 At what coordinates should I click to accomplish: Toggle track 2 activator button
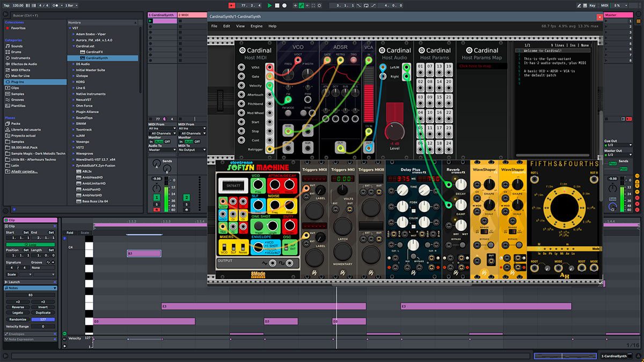[x=186, y=197]
